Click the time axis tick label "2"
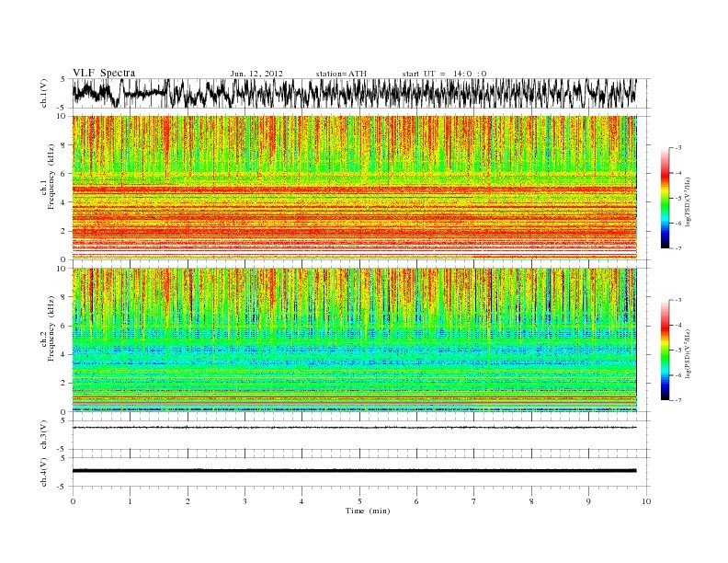 (188, 501)
